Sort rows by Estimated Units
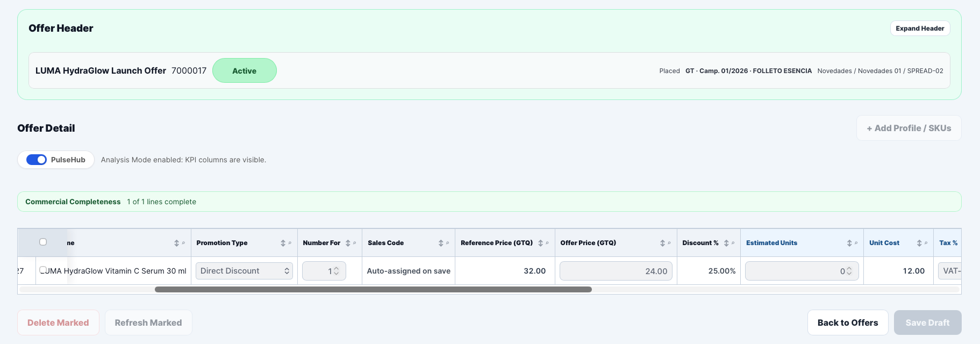 (849, 243)
